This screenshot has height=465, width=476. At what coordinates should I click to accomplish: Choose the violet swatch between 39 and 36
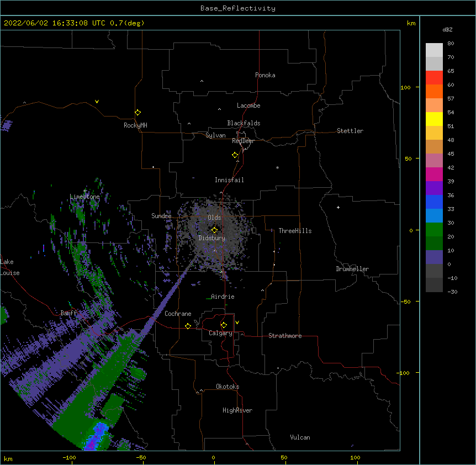(x=434, y=188)
